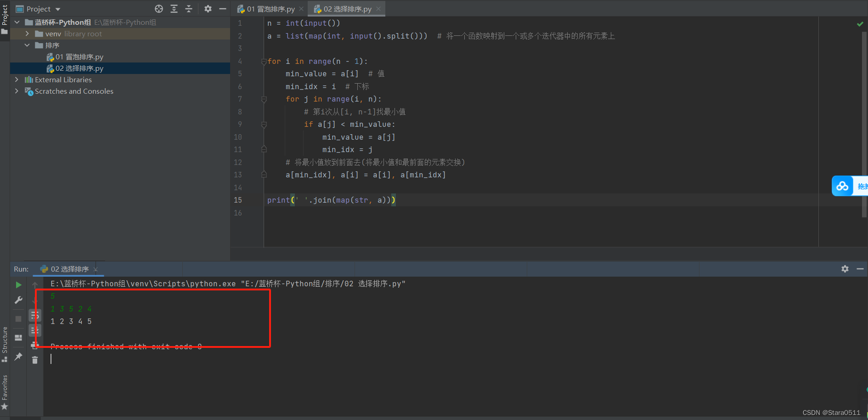Expand Scratches and Consoles node
868x420 pixels.
pos(17,91)
